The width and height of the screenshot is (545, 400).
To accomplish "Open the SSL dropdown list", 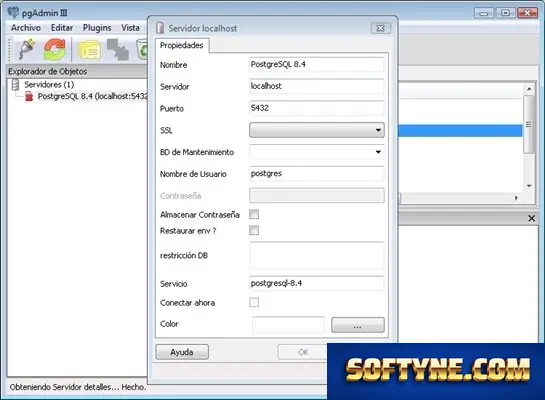I will (x=317, y=130).
